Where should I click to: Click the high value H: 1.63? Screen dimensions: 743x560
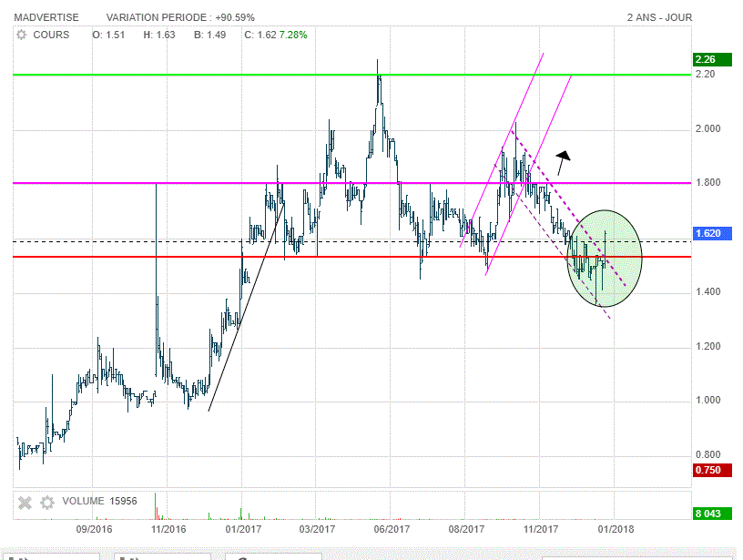(x=159, y=36)
